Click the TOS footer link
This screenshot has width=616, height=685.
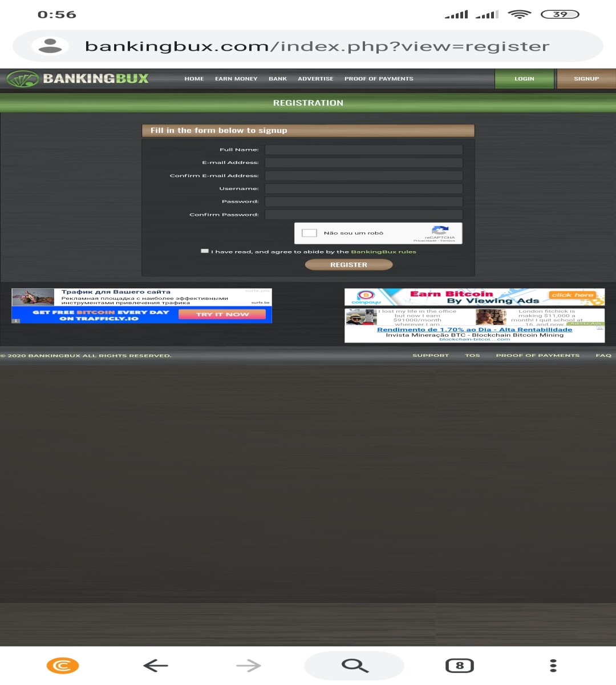tap(472, 356)
